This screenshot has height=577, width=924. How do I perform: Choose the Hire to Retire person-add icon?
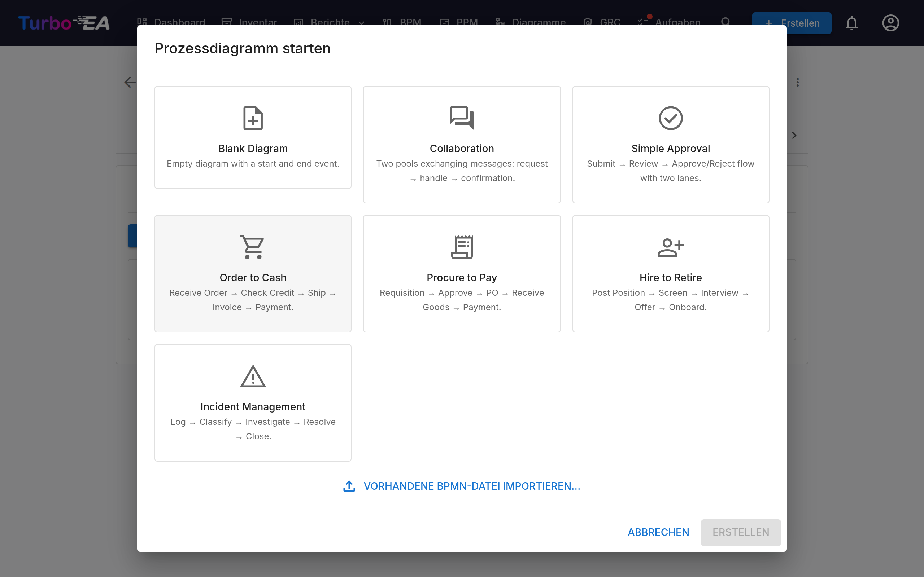tap(671, 248)
